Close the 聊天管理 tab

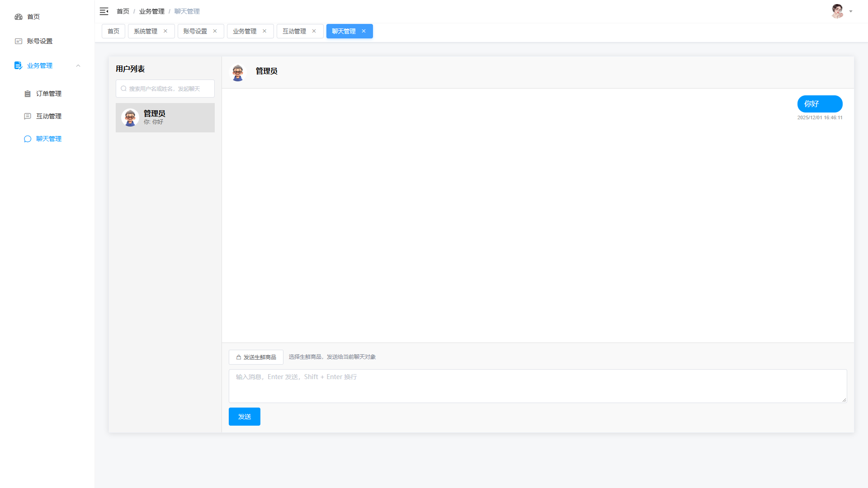(363, 31)
